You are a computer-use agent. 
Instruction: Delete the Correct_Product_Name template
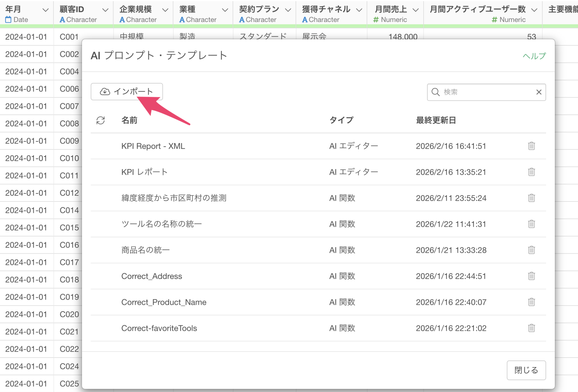(x=531, y=302)
